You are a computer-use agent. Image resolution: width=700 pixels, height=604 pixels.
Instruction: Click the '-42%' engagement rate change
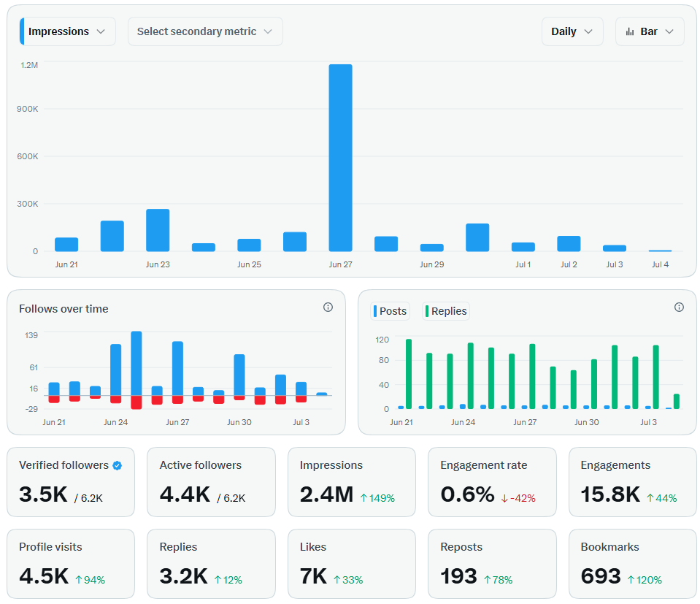point(523,498)
